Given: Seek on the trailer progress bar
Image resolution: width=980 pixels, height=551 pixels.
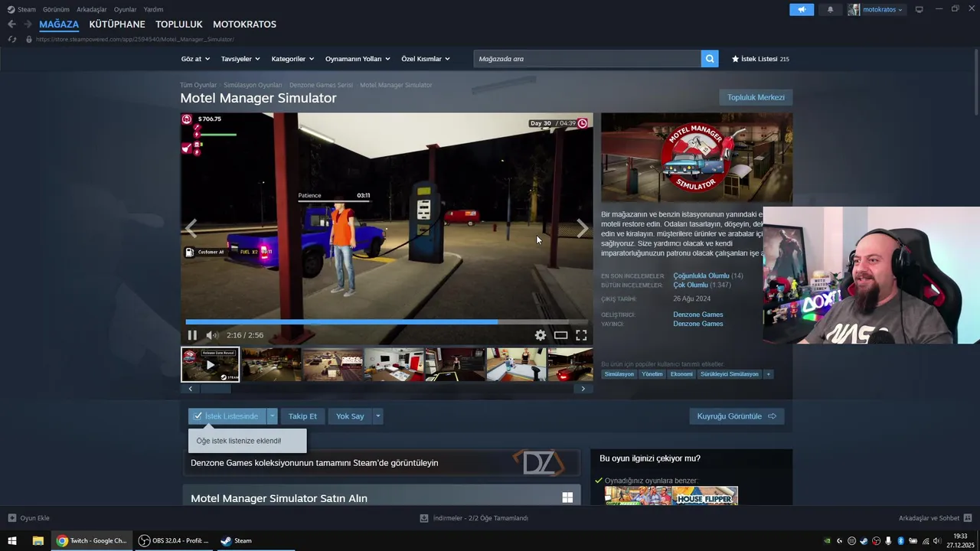Looking at the screenshot, I should click(x=387, y=322).
